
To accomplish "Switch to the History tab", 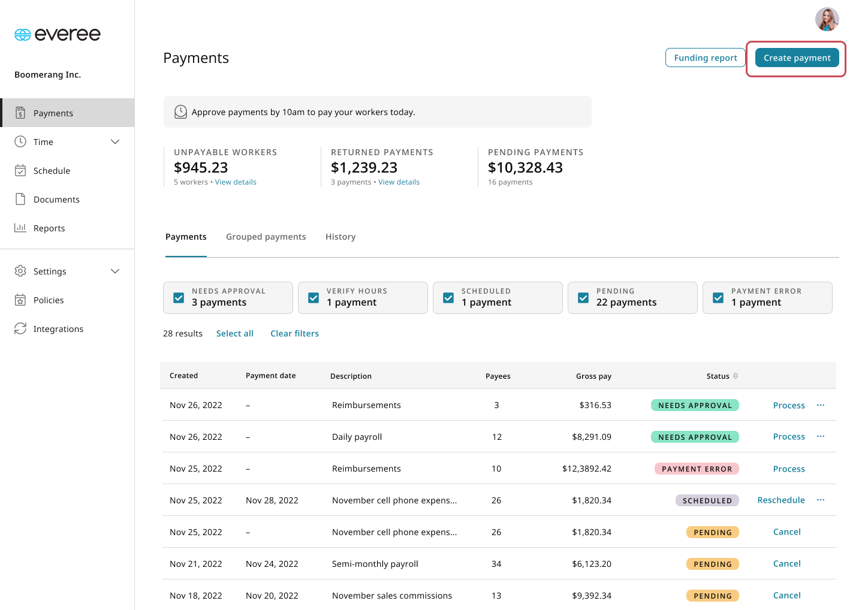I will coord(340,237).
